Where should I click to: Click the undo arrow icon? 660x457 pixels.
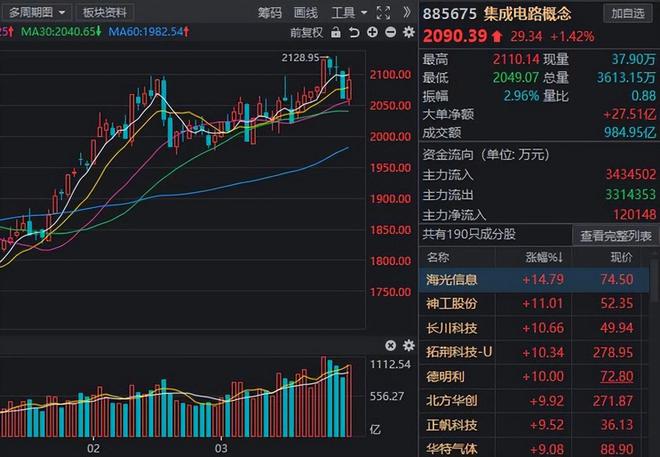pos(354,32)
